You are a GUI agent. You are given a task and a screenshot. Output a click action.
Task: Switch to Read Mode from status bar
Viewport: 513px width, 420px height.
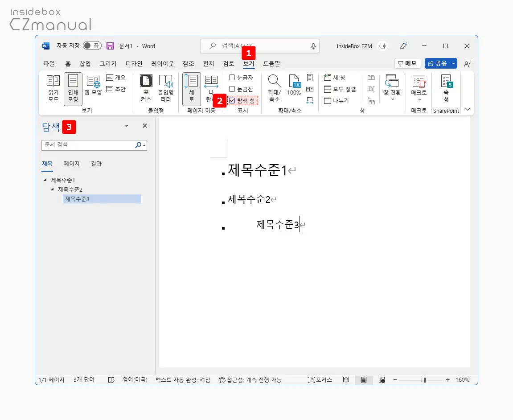click(x=346, y=380)
